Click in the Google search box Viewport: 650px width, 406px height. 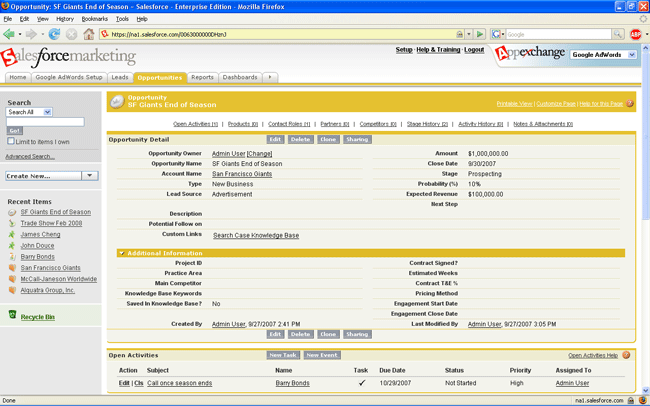point(558,34)
